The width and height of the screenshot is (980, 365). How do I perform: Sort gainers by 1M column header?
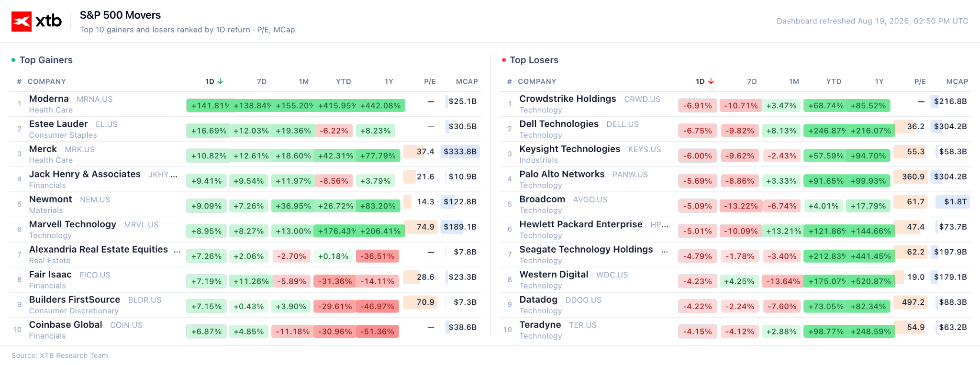303,82
